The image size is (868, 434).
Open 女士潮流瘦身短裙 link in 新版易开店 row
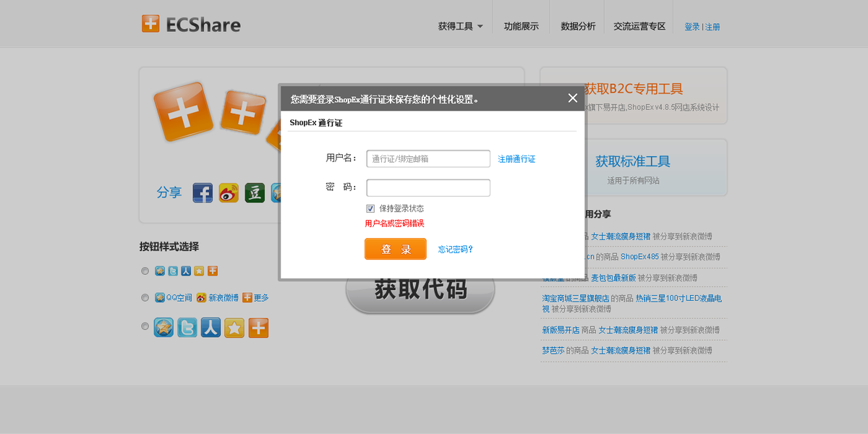[x=629, y=330]
